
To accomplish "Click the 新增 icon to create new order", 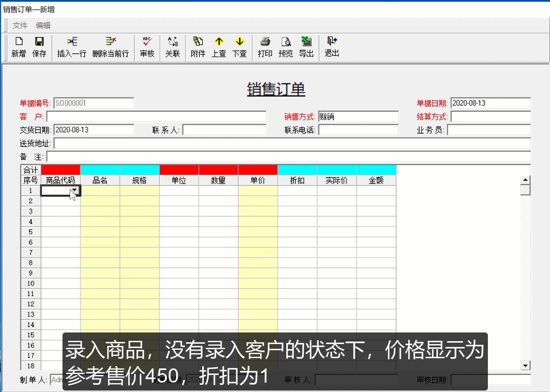I will tap(19, 47).
